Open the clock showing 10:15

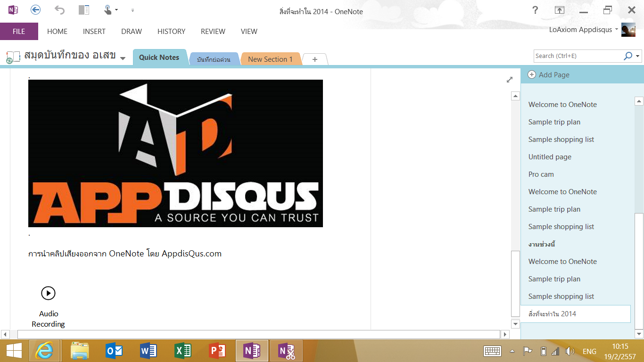[x=620, y=352]
